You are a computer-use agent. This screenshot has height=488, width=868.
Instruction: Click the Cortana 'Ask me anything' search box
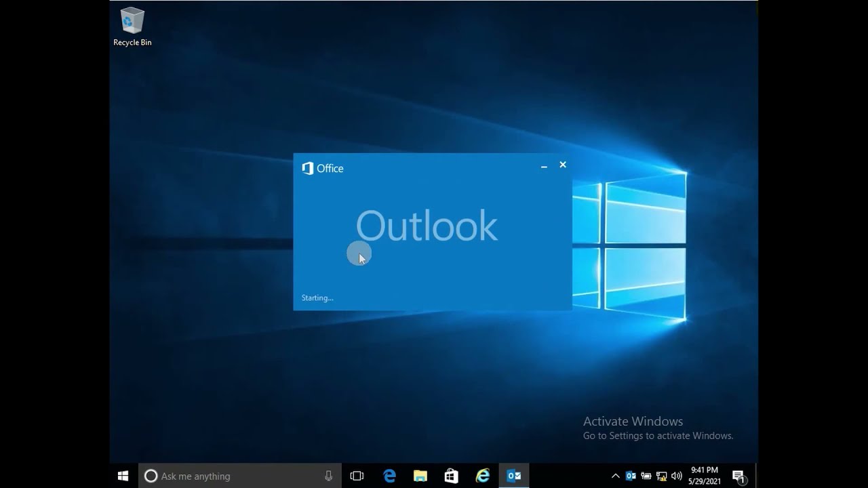[240, 476]
